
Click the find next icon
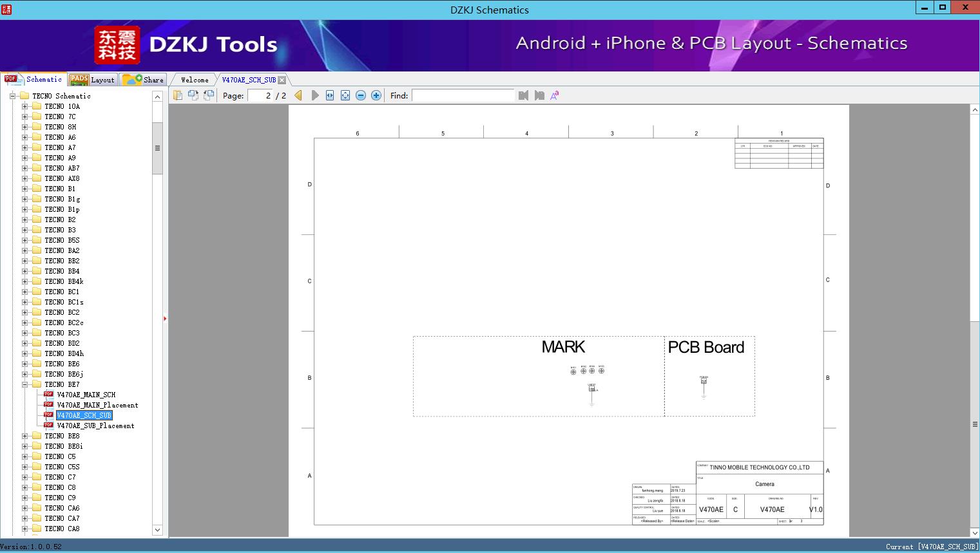[x=539, y=95]
